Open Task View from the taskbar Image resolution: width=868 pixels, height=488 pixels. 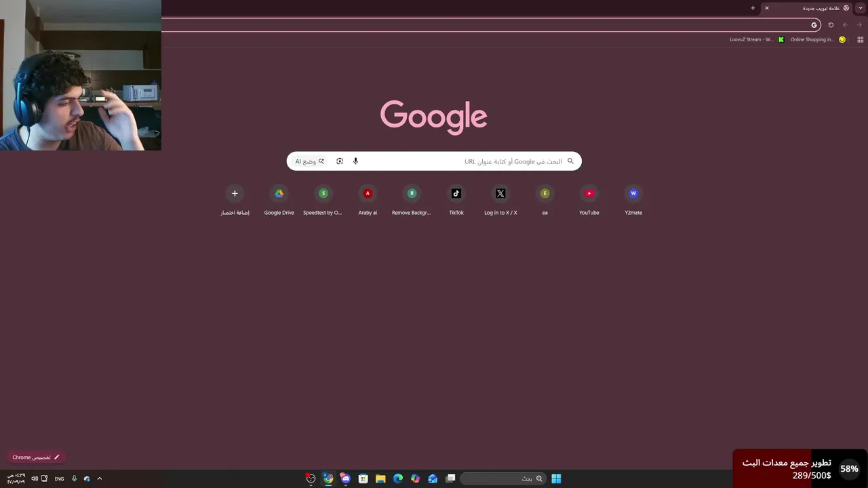pyautogui.click(x=450, y=479)
